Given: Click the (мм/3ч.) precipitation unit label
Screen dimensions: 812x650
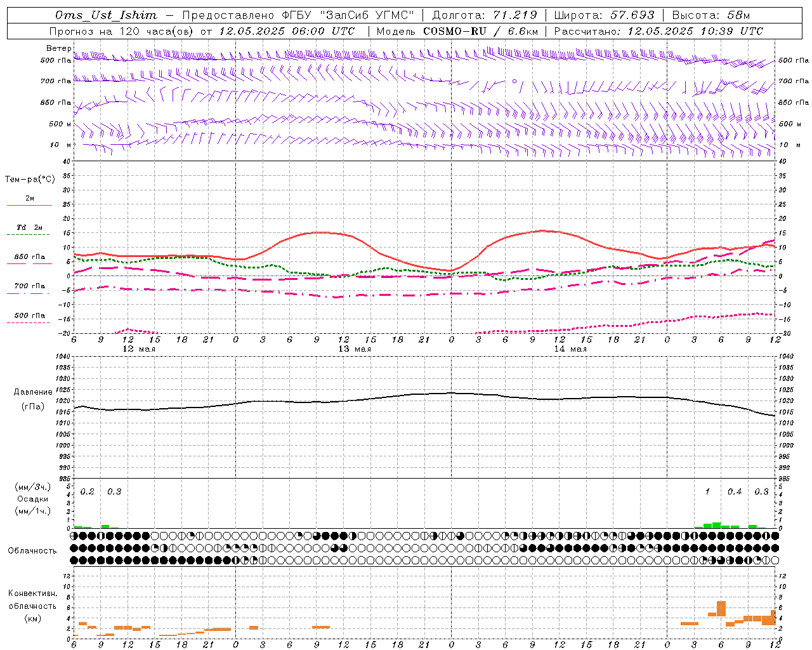Looking at the screenshot, I should (x=33, y=487).
